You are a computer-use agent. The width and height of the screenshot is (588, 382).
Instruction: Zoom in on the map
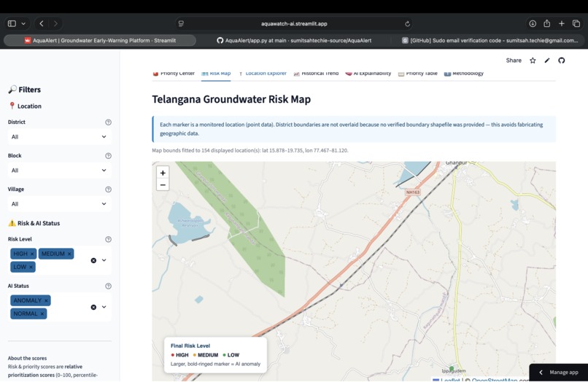pyautogui.click(x=163, y=173)
